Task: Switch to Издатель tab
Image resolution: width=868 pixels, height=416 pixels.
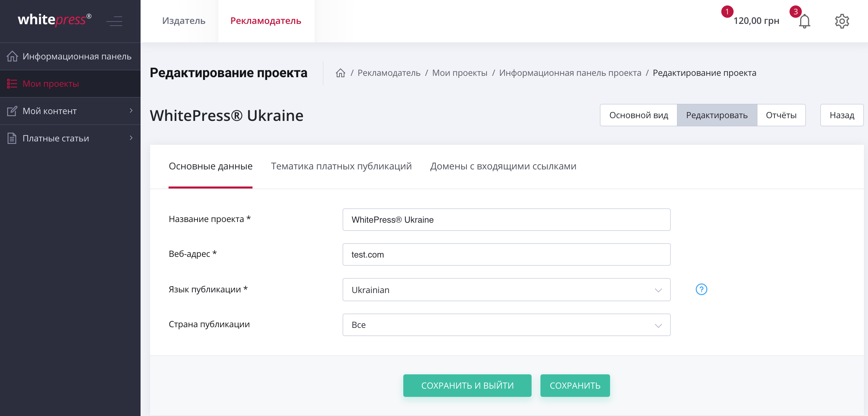Action: coord(184,21)
